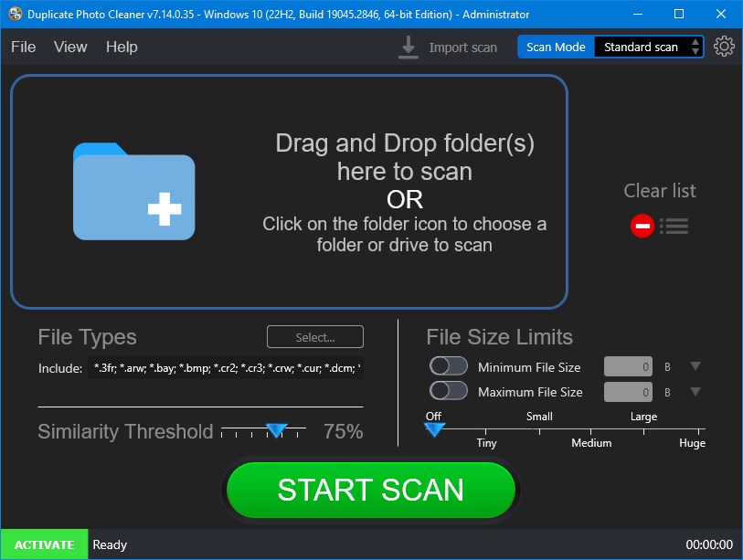Adjust the Similarity Threshold slider
This screenshot has width=743, height=560.
[276, 431]
